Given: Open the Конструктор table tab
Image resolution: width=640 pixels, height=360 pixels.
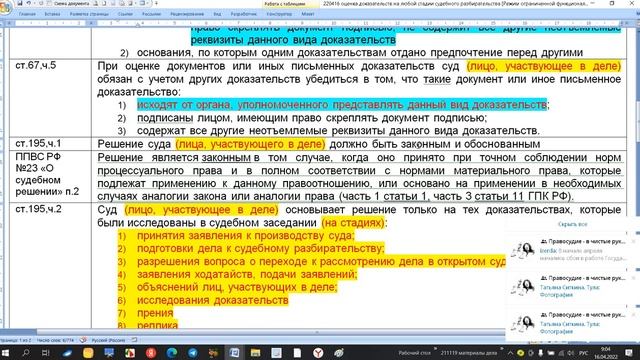Looking at the screenshot, I should pyautogui.click(x=279, y=14).
